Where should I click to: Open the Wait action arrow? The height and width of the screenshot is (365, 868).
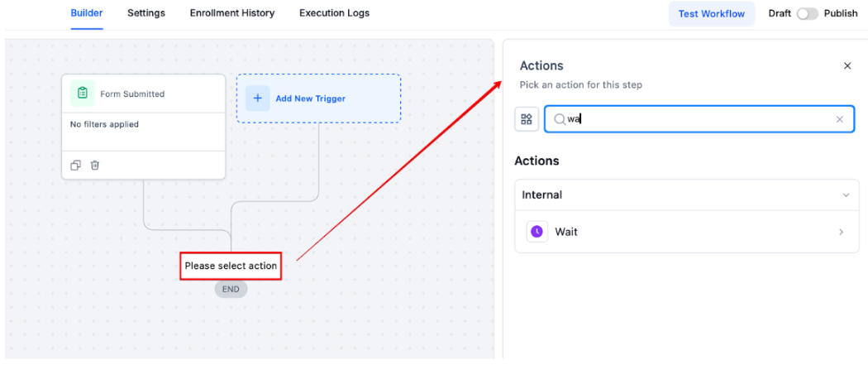point(842,232)
